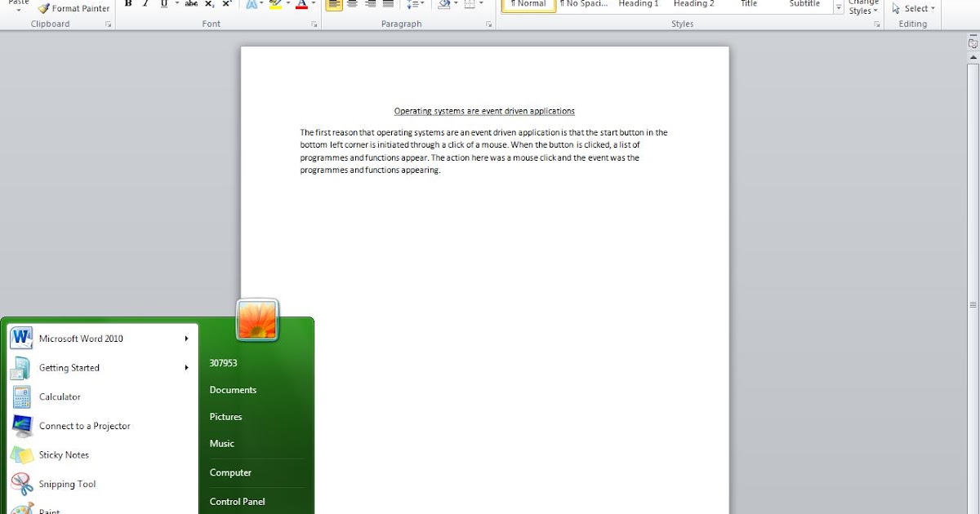980x514 pixels.
Task: Toggle the ruler button above scrollbar
Action: pos(973,44)
